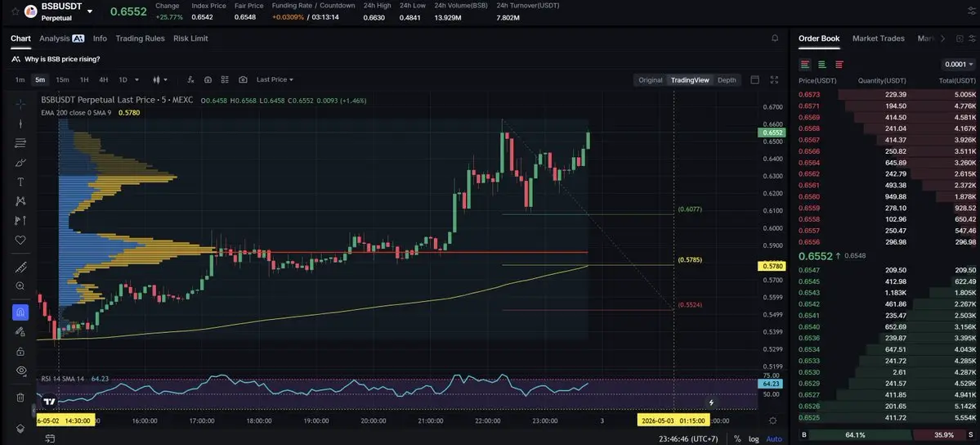Open the chart layout templates grid icon
This screenshot has width=980, height=445.
tap(225, 79)
